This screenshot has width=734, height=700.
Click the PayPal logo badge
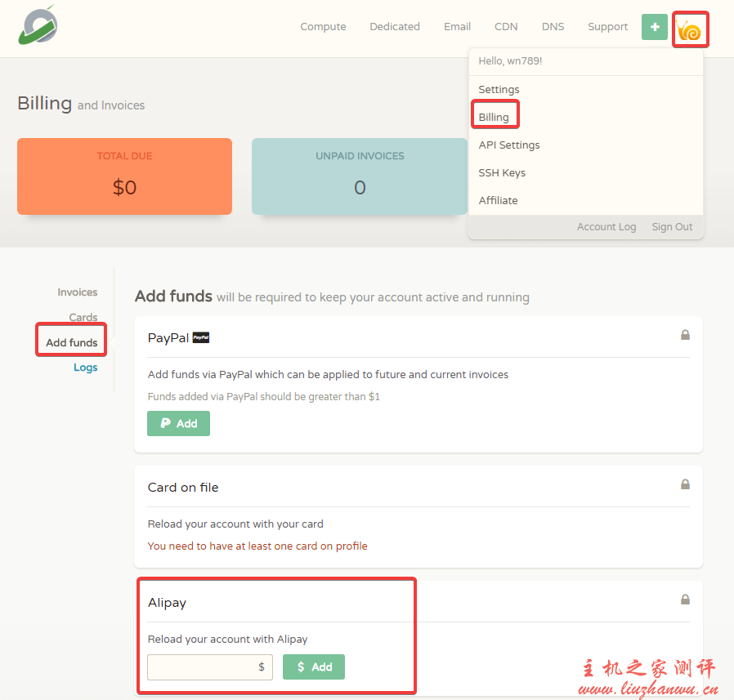coord(201,337)
